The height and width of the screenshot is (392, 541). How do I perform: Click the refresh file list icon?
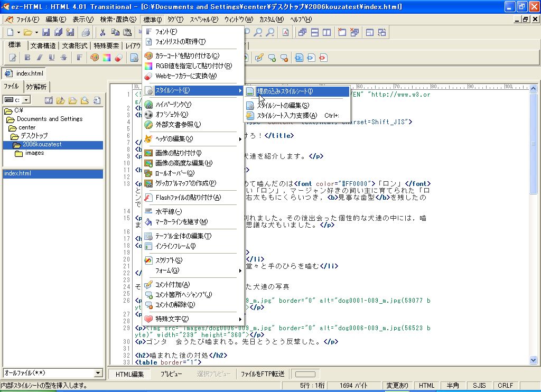[97, 100]
